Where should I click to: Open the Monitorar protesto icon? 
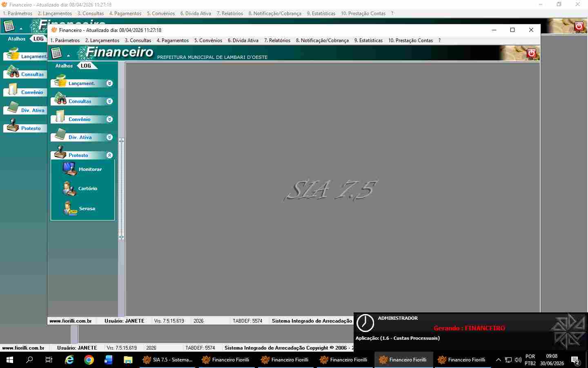69,168
